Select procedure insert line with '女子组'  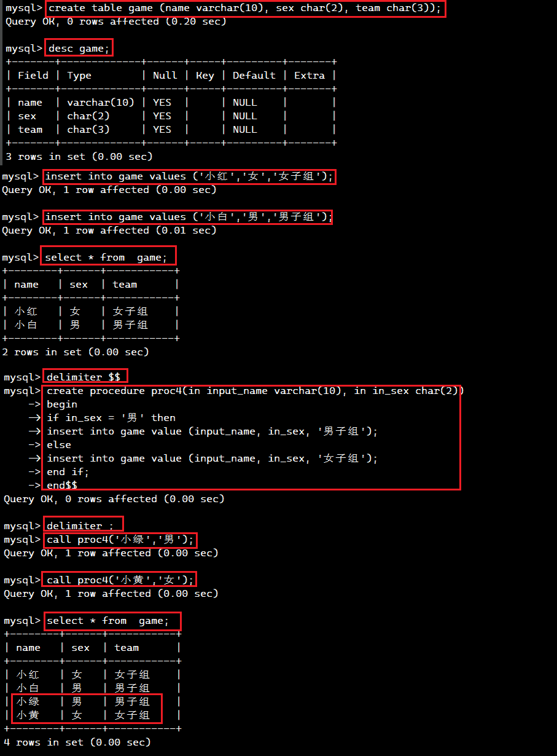tap(212, 459)
